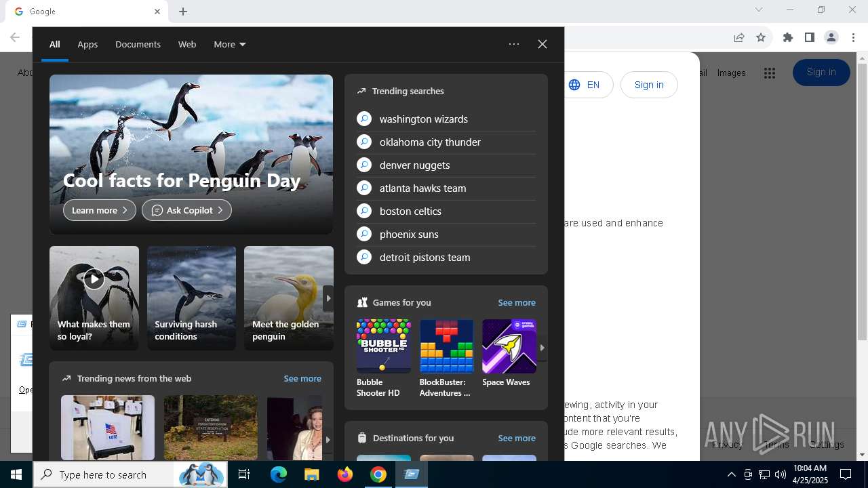Image resolution: width=868 pixels, height=488 pixels.
Task: Open BlockBuster Adventures game icon
Action: (446, 346)
